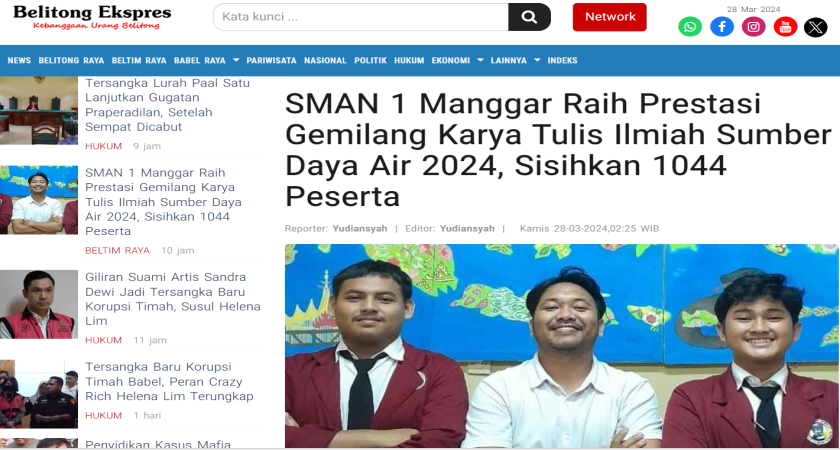Expand the LAINNYA dropdown arrow
840x450 pixels.
[x=537, y=61]
